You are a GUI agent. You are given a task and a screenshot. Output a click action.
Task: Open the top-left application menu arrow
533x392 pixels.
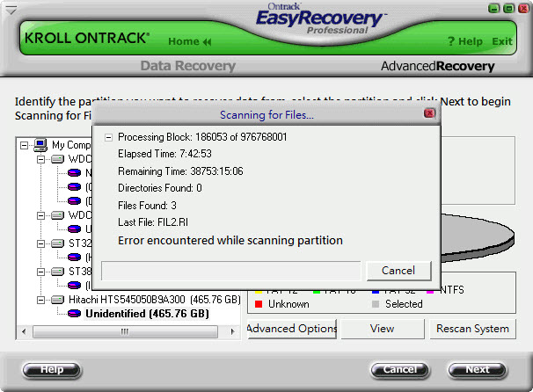coord(11,11)
